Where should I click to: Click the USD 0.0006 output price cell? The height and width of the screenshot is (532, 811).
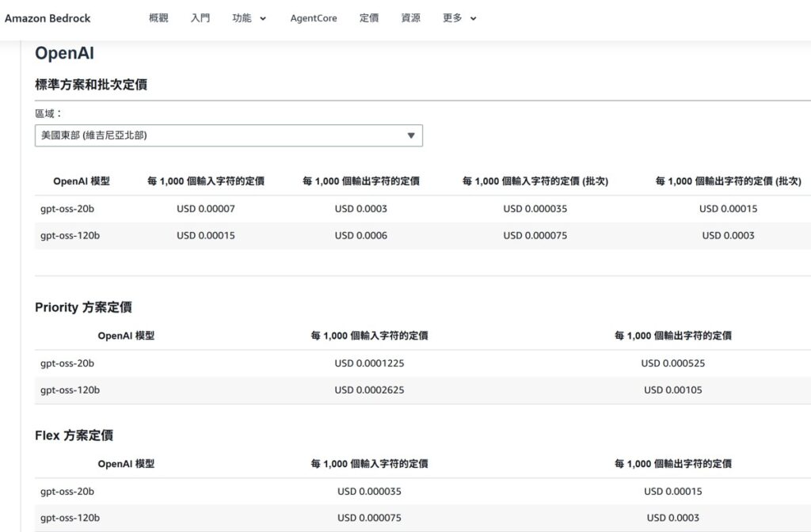point(361,236)
